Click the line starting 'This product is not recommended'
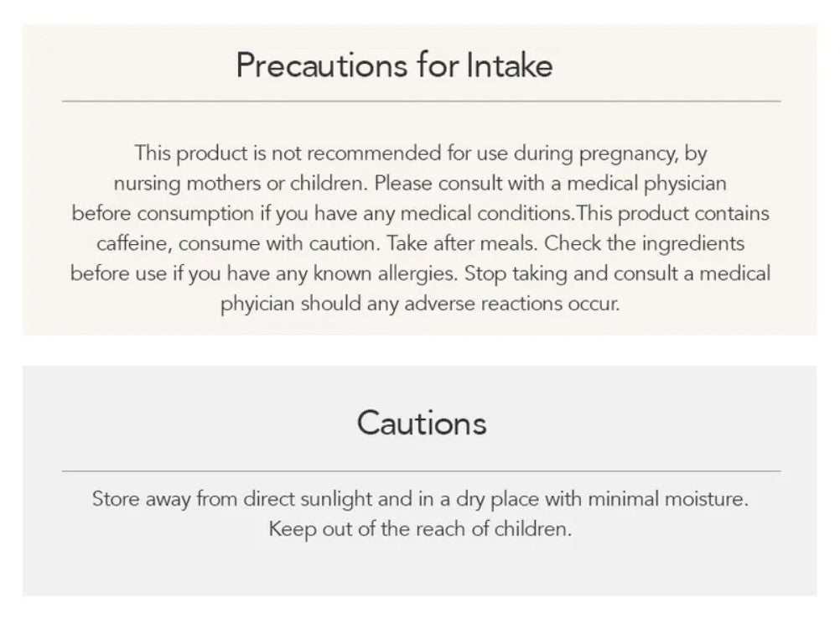This screenshot has height=619, width=840. (421, 153)
